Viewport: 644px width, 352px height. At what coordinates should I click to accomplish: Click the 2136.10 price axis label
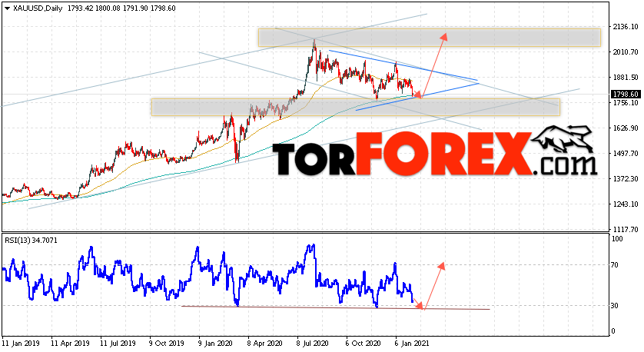pos(626,27)
